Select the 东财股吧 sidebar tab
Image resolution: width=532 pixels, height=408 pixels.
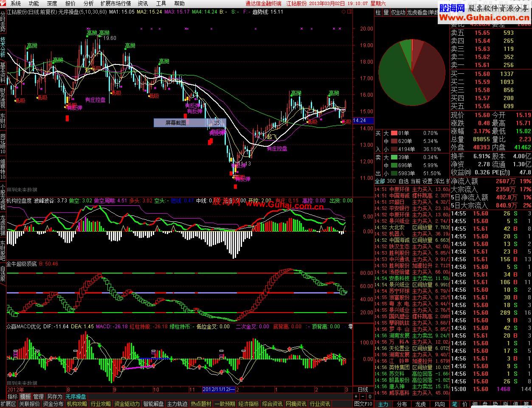point(3,250)
